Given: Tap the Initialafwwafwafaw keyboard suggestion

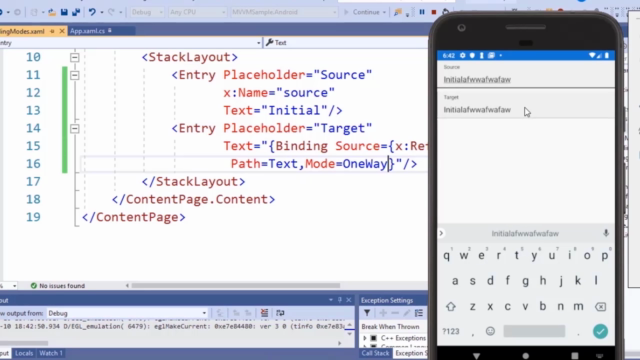Looking at the screenshot, I should pyautogui.click(x=525, y=233).
